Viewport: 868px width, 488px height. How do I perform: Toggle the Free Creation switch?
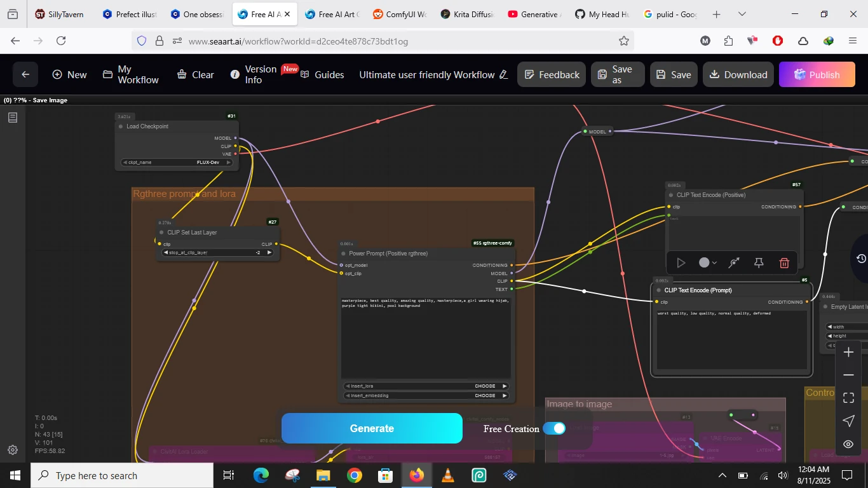(554, 428)
